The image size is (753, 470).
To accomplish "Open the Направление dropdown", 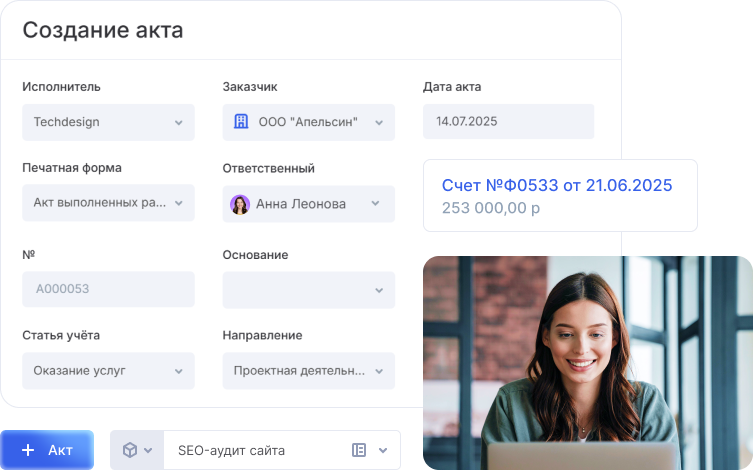I will [379, 371].
